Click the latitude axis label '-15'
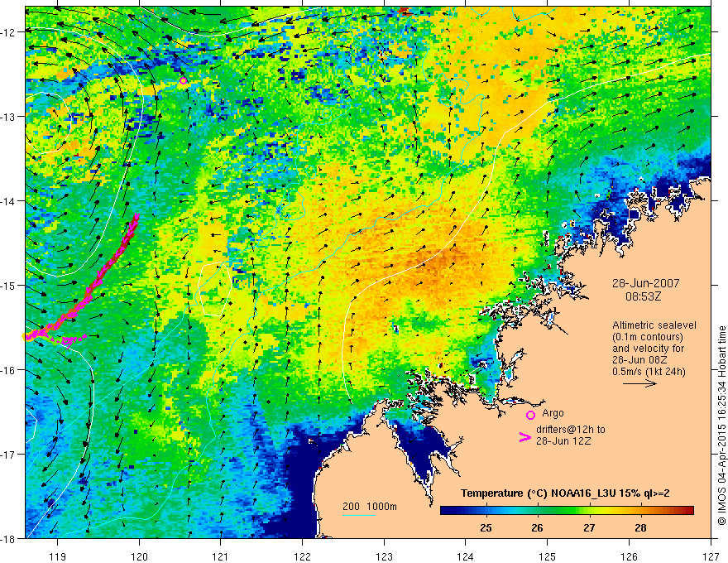728x563 pixels. (x=9, y=285)
